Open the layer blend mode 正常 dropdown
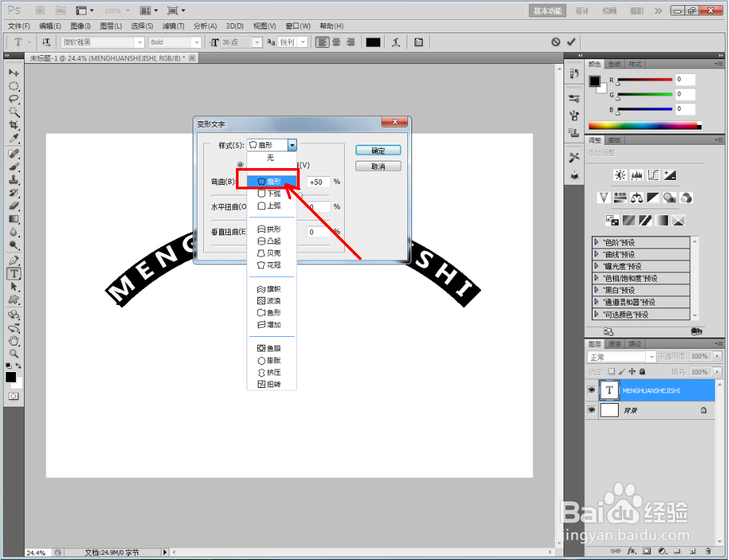 point(651,357)
